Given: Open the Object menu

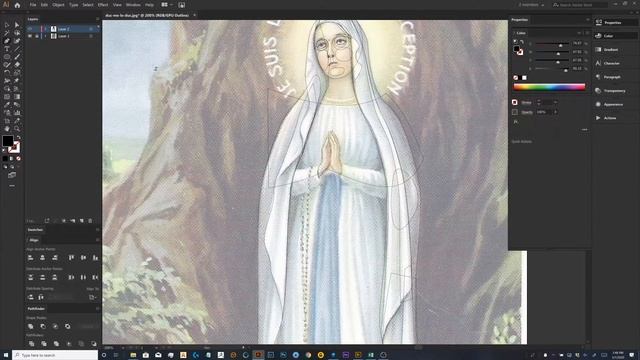Looking at the screenshot, I should pyautogui.click(x=58, y=5).
